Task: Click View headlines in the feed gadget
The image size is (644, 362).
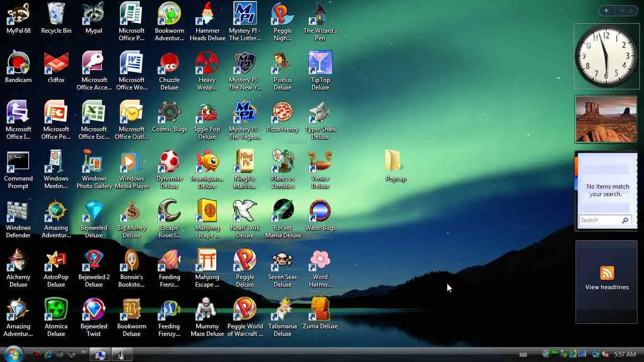Action: (607, 287)
